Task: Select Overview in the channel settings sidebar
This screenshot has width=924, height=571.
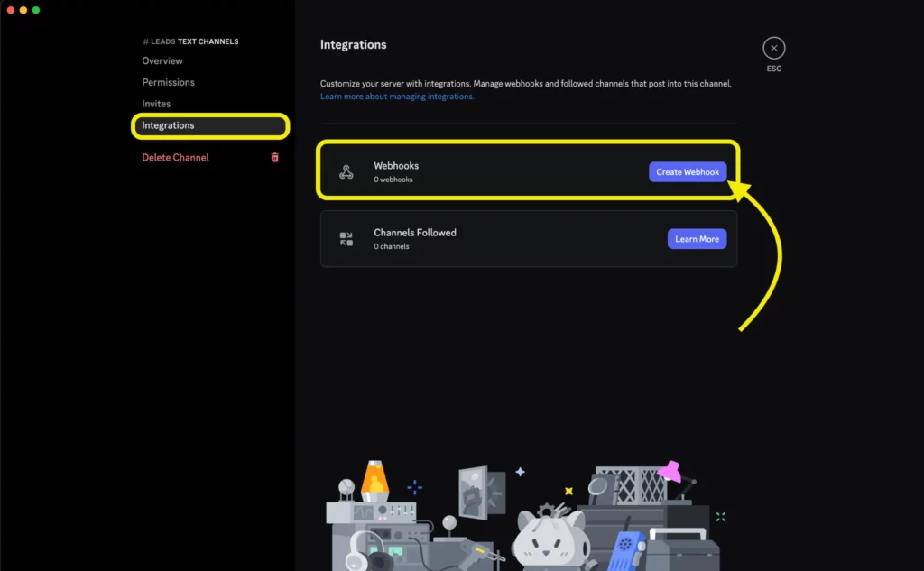Action: [x=162, y=60]
